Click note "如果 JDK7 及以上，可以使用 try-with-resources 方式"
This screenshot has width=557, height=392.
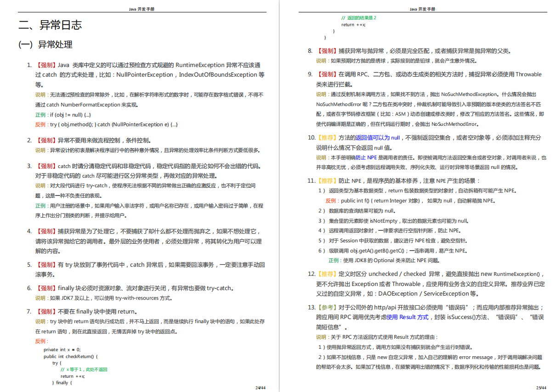(x=111, y=298)
